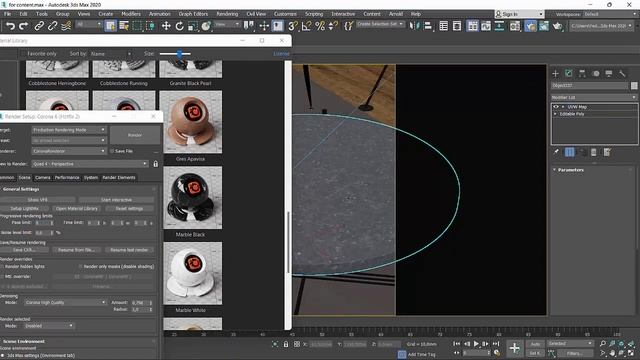The image size is (640, 360).
Task: Click the Bind to Space Warp icon
Action: tap(66, 26)
